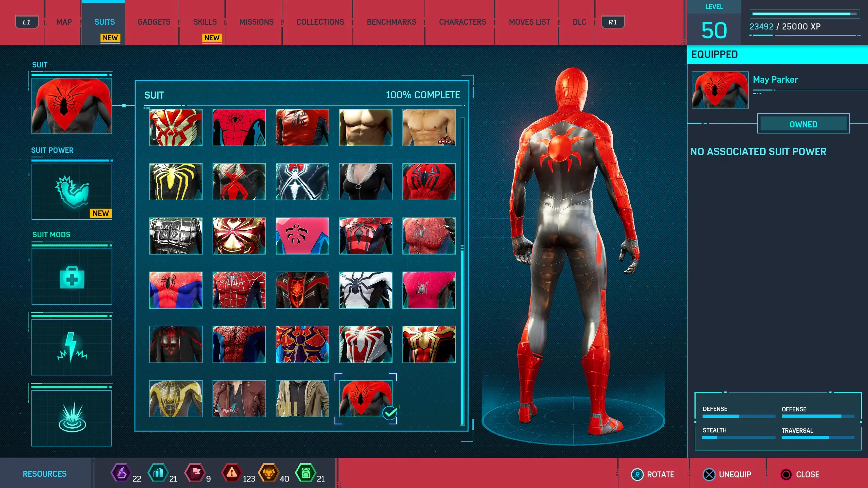Select the BENCHMARKS tab
The width and height of the screenshot is (868, 488).
pyautogui.click(x=391, y=22)
